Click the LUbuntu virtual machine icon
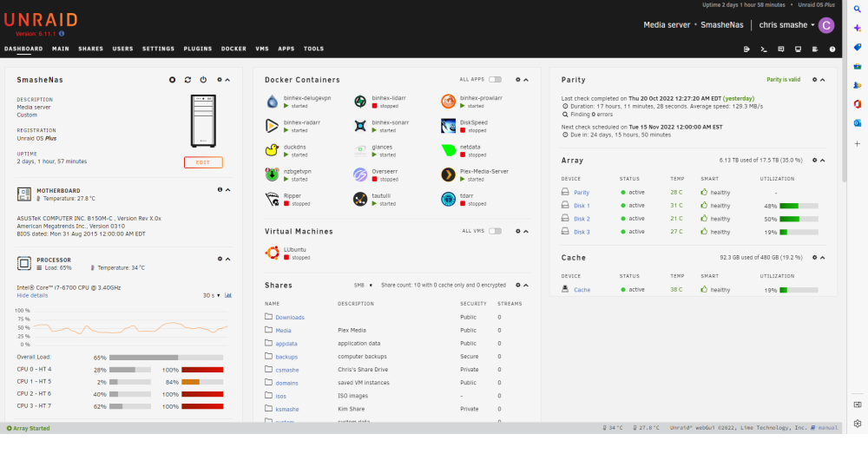The width and height of the screenshot is (868, 467). pyautogui.click(x=272, y=253)
